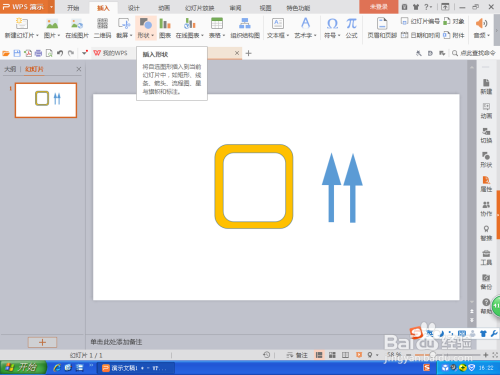Open a new document tab with plus

248,53
